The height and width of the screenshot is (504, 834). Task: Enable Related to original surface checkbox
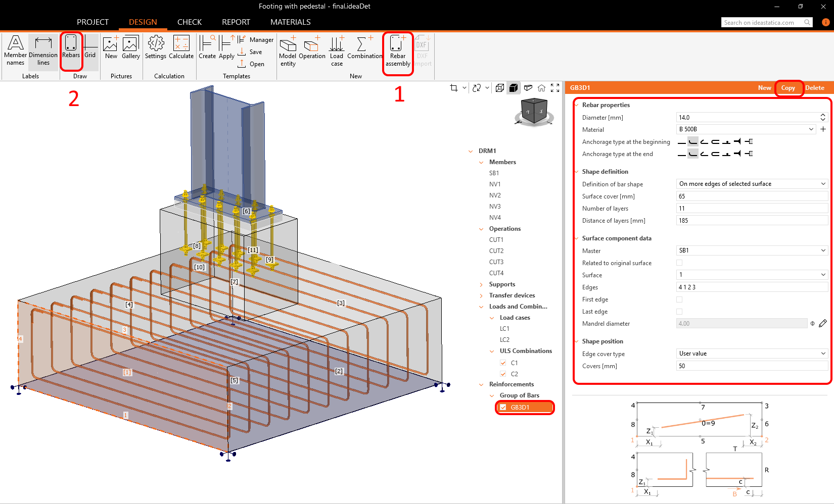point(679,263)
